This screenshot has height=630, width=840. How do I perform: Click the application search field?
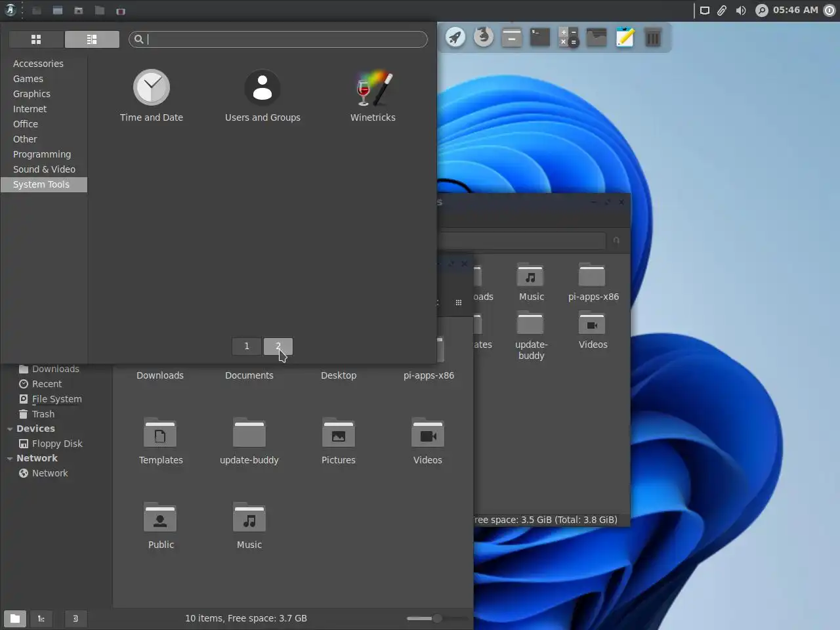click(x=278, y=39)
